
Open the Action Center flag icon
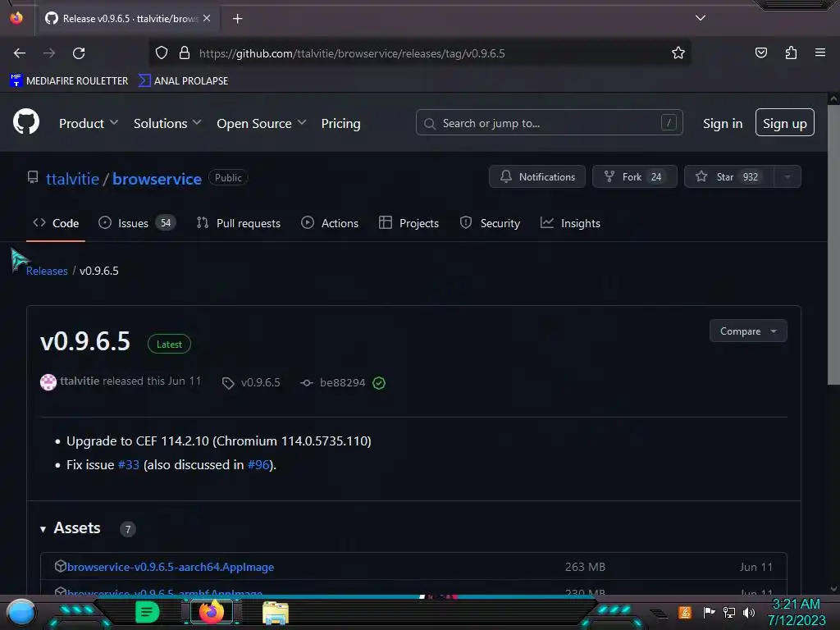709,612
